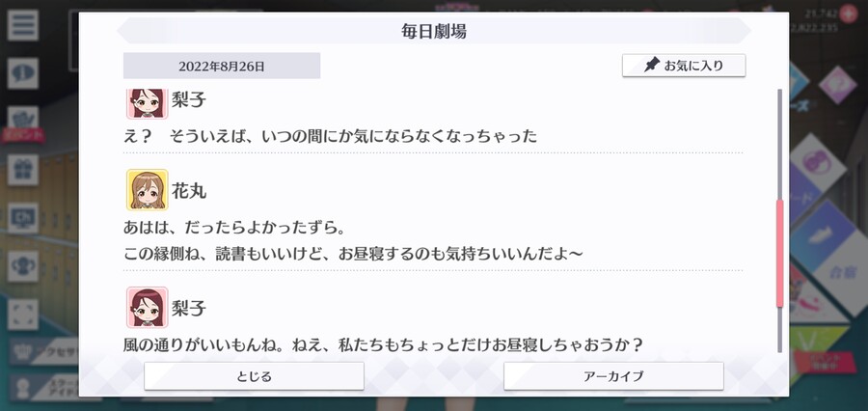The height and width of the screenshot is (411, 868).
Task: Tap the pin icon in favorites button
Action: click(x=652, y=66)
